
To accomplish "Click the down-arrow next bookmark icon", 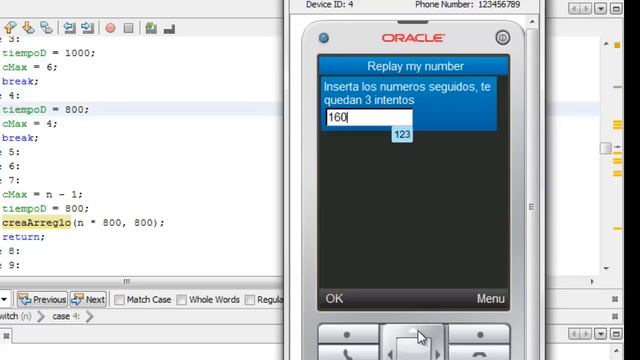I will coord(28,28).
